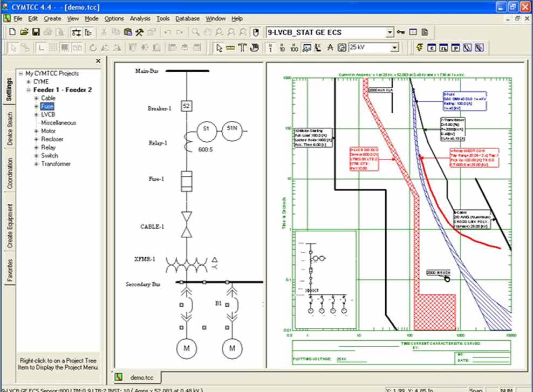Click the mouse pointer mode icon
533x392 pixels.
(256, 32)
